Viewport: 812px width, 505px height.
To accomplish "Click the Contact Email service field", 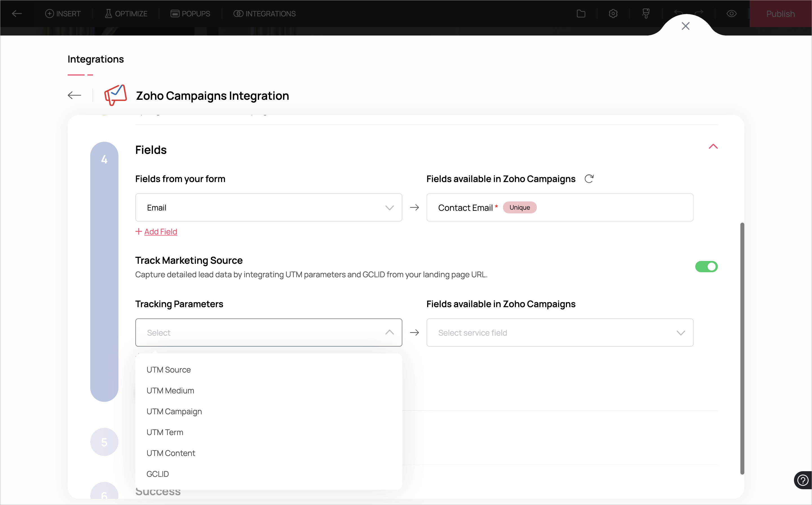I will 560,207.
